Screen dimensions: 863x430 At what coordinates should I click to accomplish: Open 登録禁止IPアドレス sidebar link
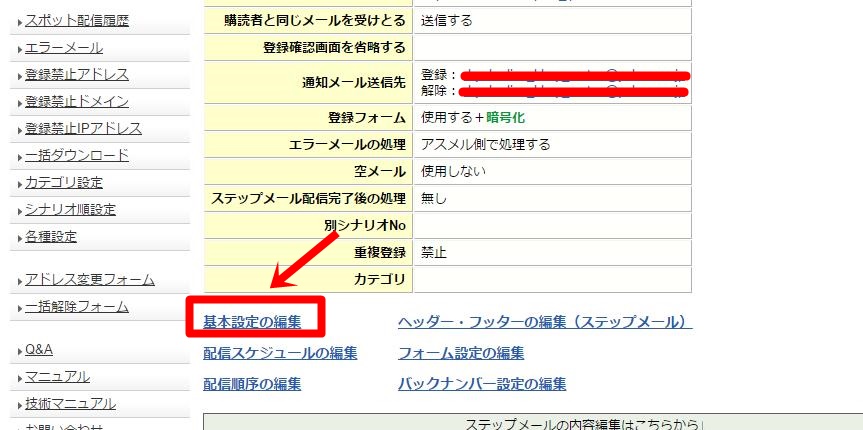[83, 129]
